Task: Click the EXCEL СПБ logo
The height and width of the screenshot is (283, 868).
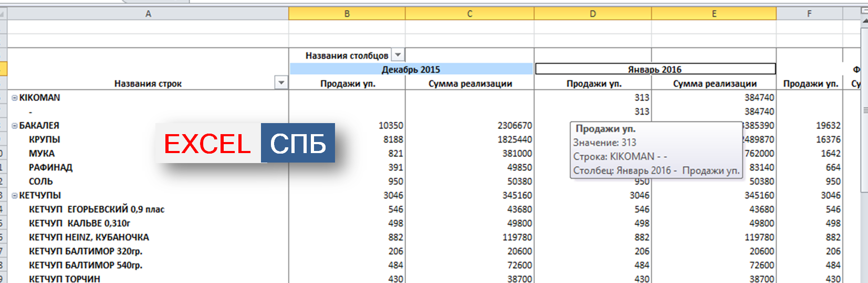Action: tap(245, 144)
